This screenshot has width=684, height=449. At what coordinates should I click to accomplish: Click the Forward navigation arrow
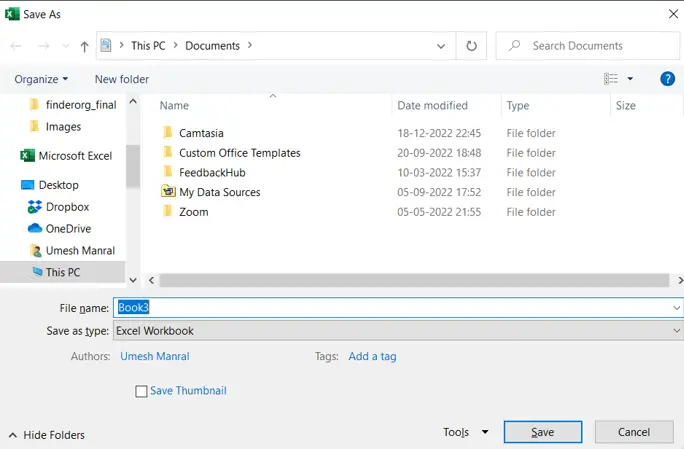pos(44,46)
